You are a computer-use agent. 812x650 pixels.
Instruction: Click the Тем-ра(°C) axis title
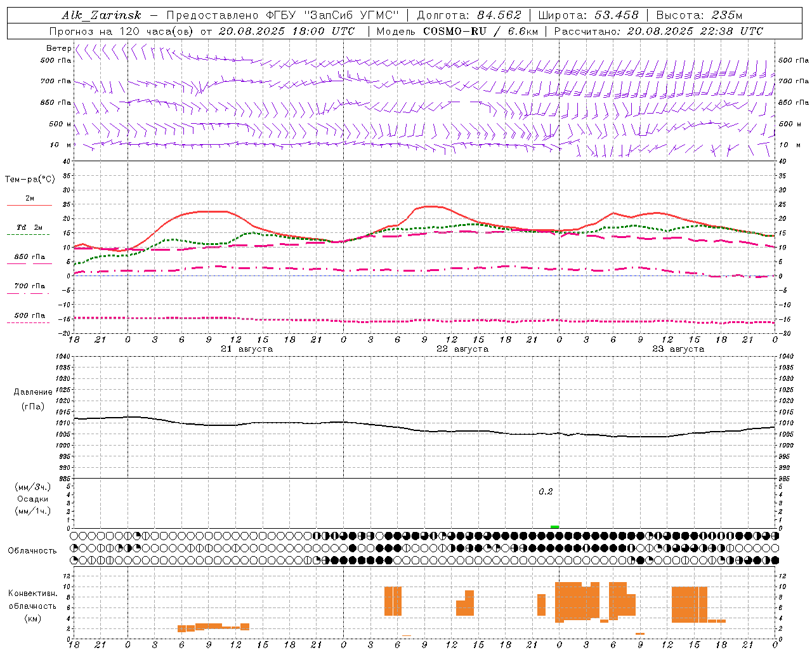click(x=30, y=179)
